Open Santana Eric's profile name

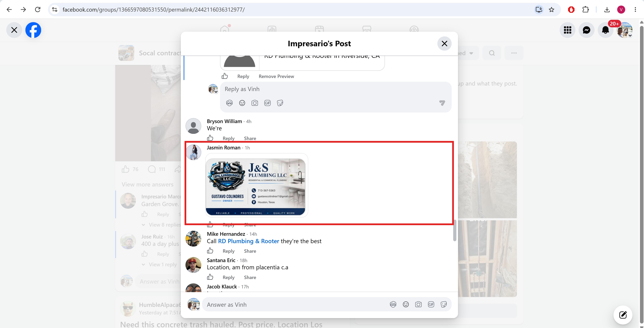[221, 260]
